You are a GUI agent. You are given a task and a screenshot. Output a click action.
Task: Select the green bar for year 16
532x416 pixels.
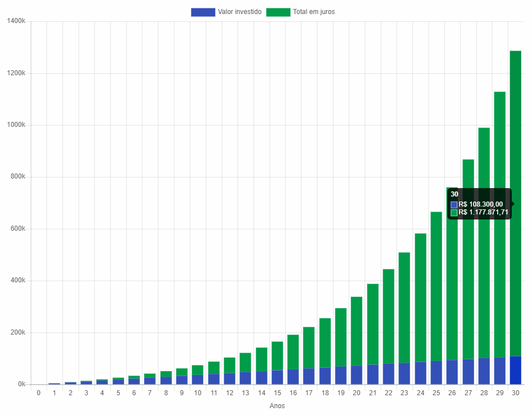point(293,352)
